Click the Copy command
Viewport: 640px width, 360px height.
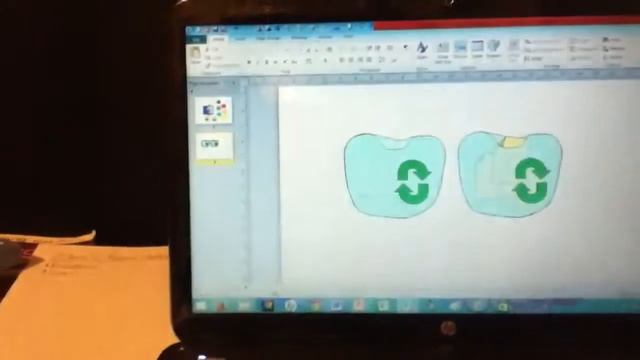(x=214, y=58)
